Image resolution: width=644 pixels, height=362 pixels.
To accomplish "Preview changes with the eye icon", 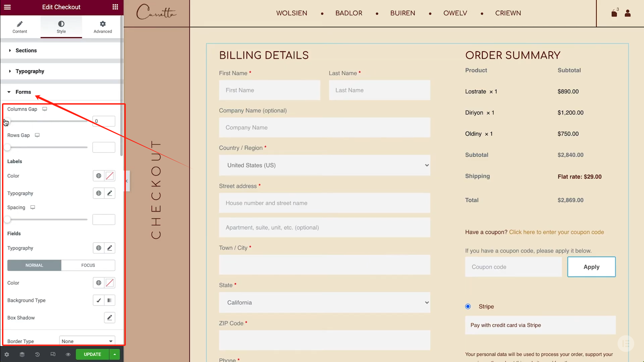I will (68, 354).
